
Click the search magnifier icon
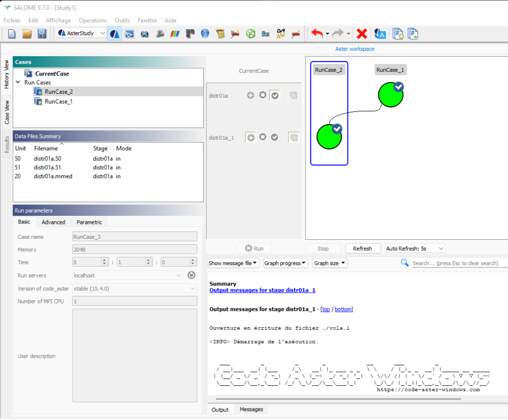(405, 263)
